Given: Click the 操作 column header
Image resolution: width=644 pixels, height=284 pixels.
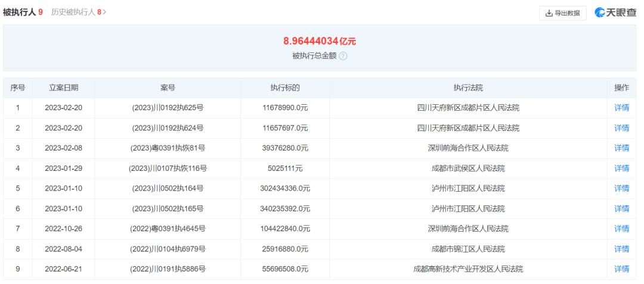Looking at the screenshot, I should tap(621, 88).
